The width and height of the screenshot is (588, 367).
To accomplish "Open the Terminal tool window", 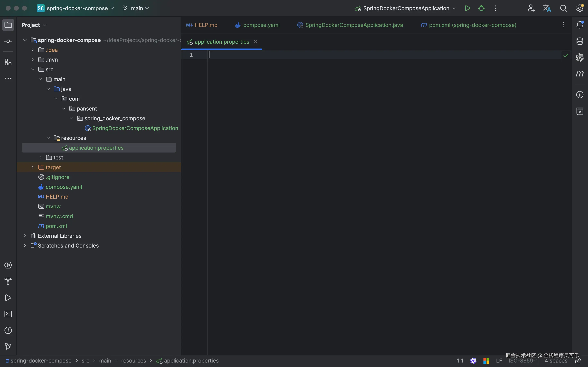I will click(x=8, y=314).
